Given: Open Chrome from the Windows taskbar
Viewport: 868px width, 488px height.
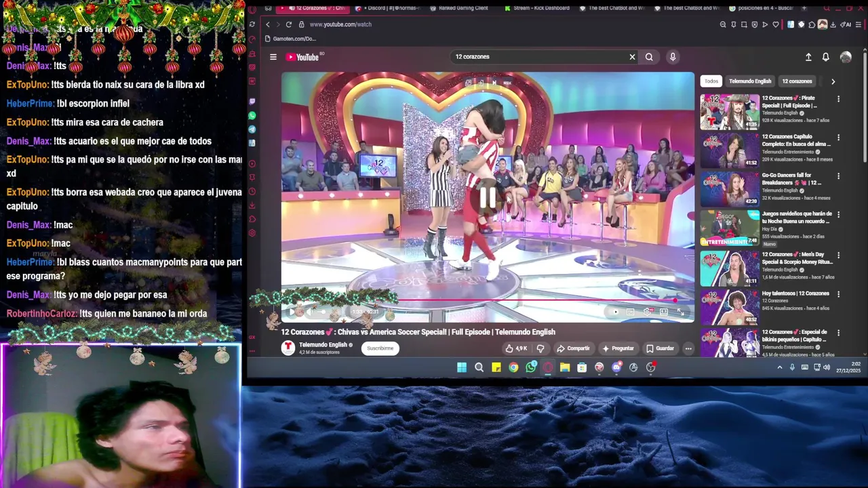Looking at the screenshot, I should [x=513, y=367].
